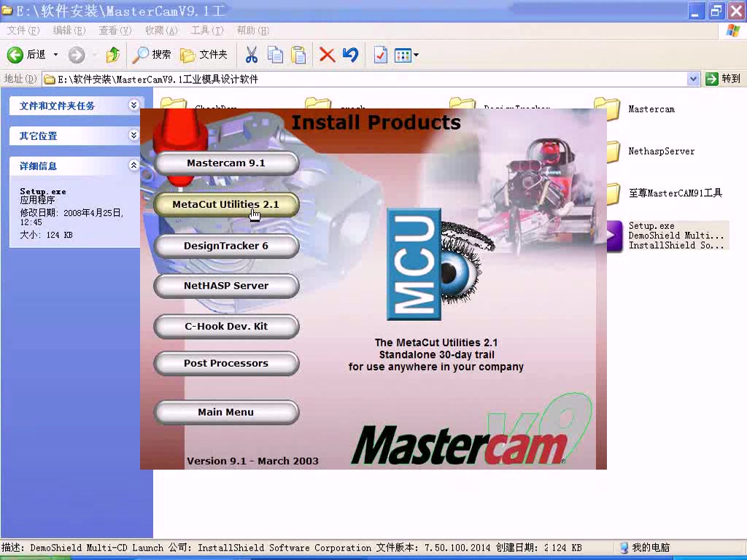This screenshot has height=560, width=747.
Task: Click the 124 KB size in status bar
Action: 566,548
